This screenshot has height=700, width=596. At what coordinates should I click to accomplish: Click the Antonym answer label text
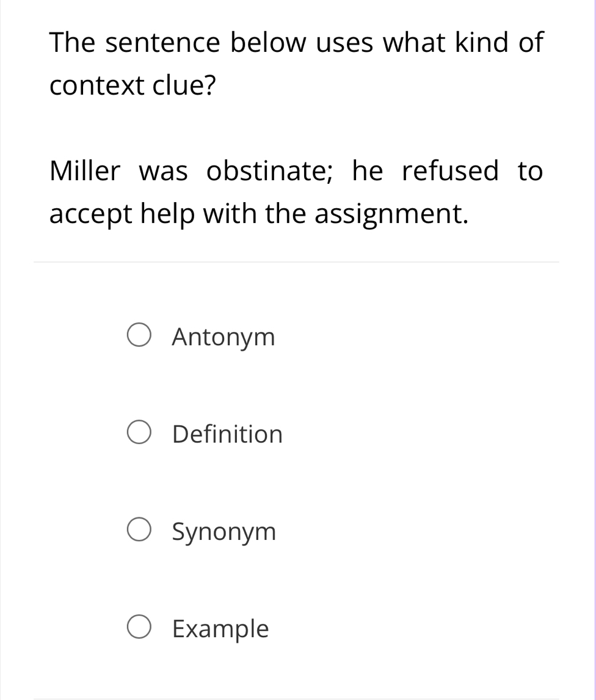click(223, 337)
